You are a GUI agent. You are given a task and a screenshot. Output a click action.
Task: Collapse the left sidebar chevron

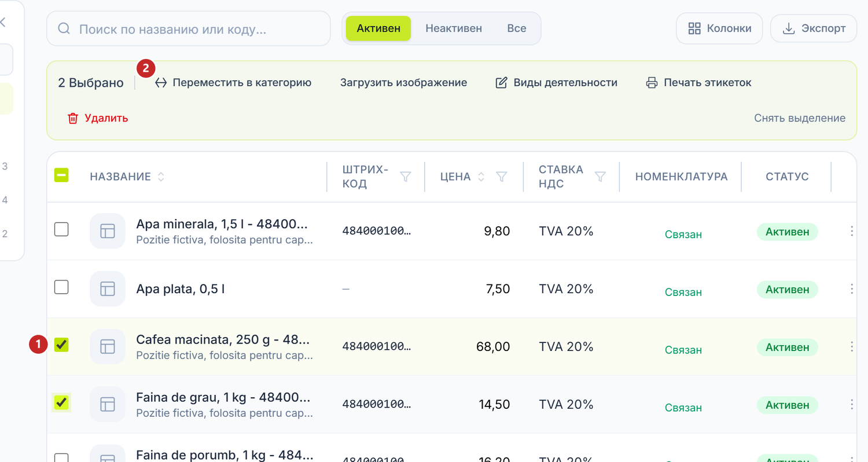pos(3,22)
